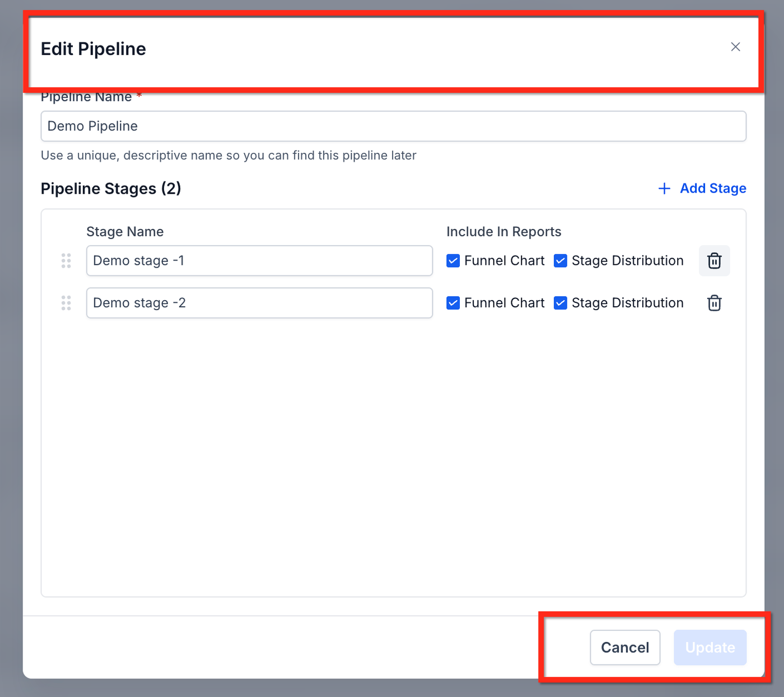The width and height of the screenshot is (784, 697).
Task: Uncheck Funnel Chart for Demo stage -1
Action: [x=453, y=261]
